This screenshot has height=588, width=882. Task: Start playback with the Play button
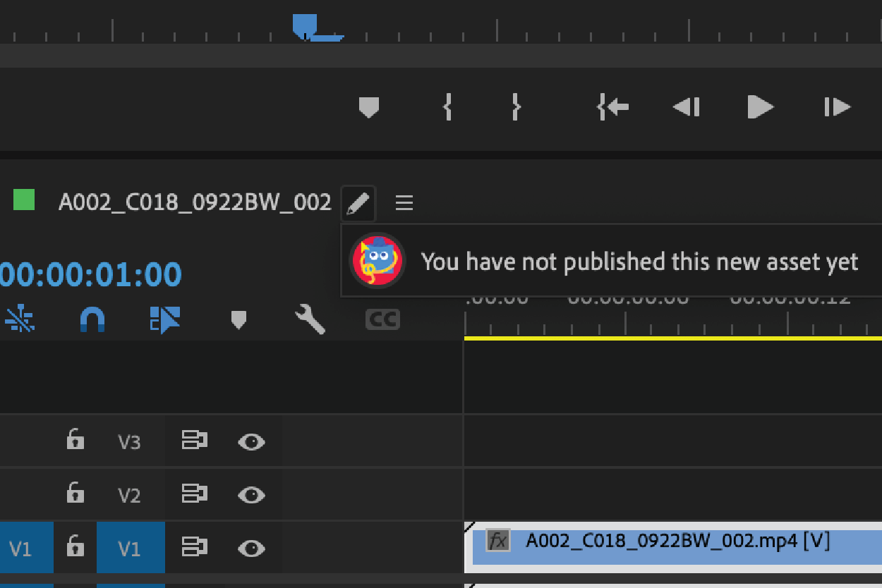[761, 107]
